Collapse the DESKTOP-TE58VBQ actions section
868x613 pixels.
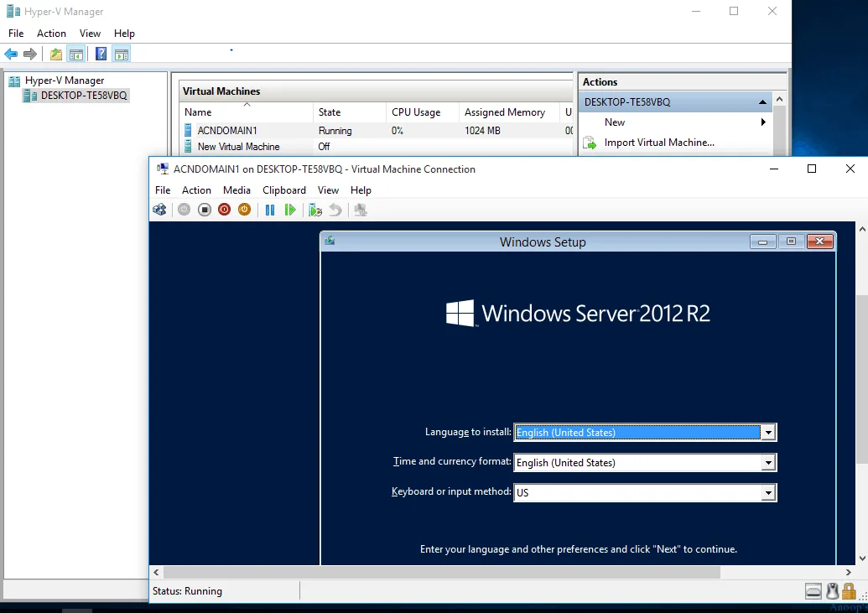pos(762,102)
